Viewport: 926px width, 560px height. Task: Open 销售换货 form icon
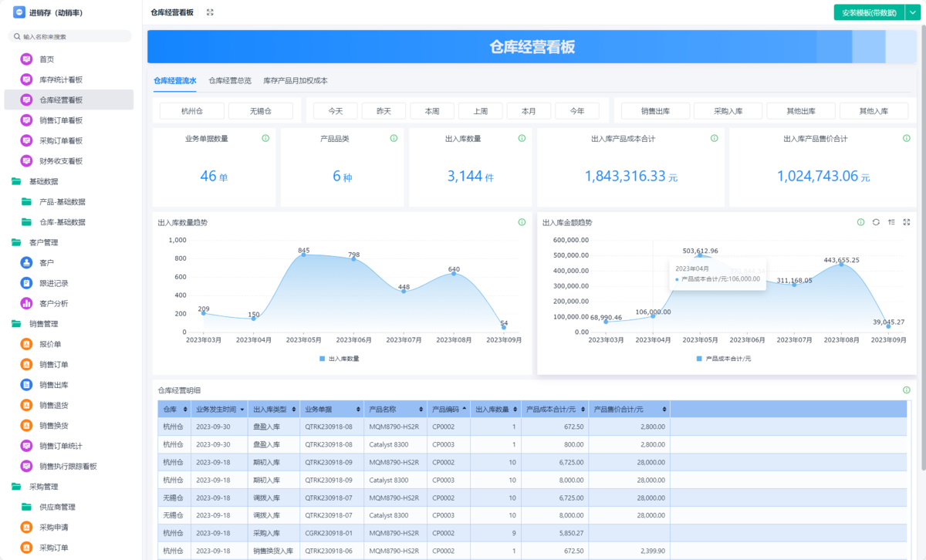[26, 425]
